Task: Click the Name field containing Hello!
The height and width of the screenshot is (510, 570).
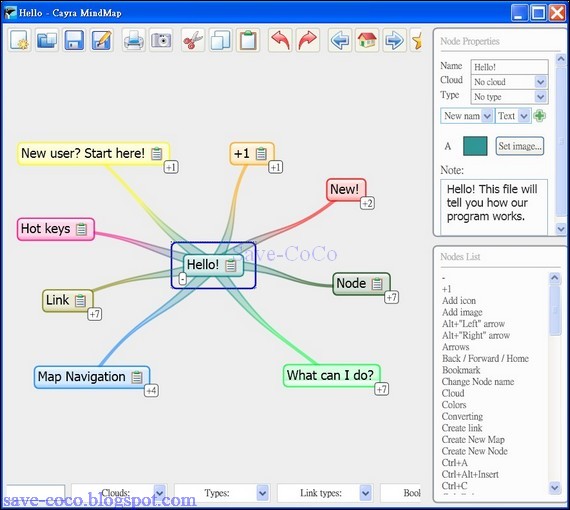Action: click(509, 67)
